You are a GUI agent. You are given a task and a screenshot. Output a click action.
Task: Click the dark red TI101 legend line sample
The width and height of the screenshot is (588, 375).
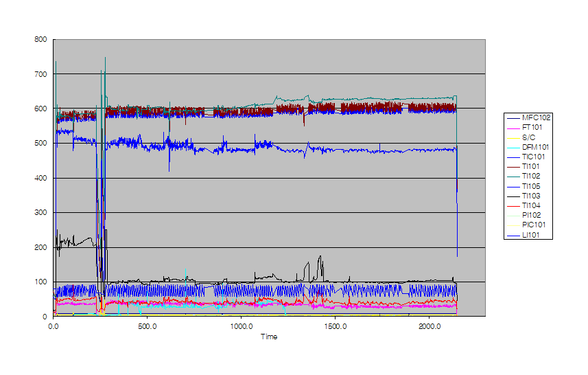[513, 167]
